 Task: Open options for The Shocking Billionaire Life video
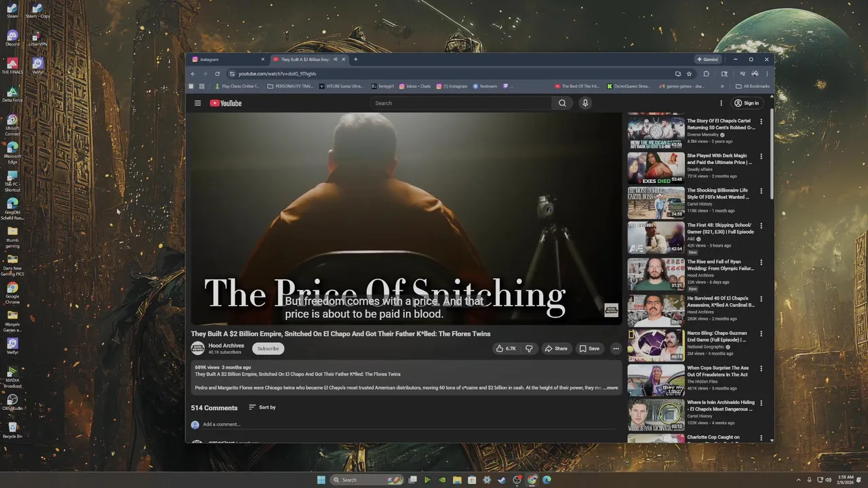761,191
